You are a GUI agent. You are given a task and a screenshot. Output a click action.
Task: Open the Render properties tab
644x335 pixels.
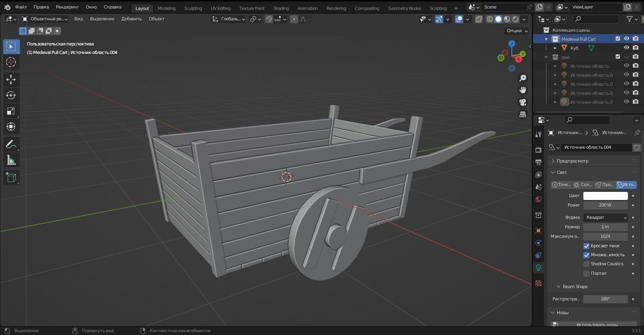click(538, 150)
